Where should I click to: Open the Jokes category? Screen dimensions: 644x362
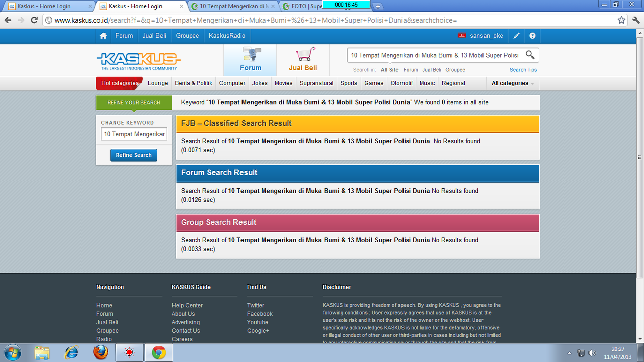click(260, 83)
